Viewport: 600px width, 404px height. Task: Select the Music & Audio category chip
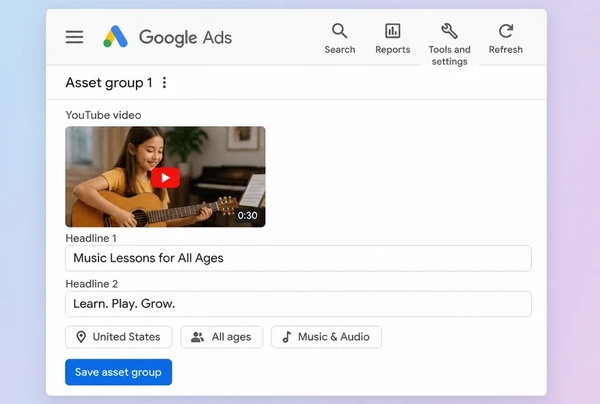pyautogui.click(x=326, y=337)
